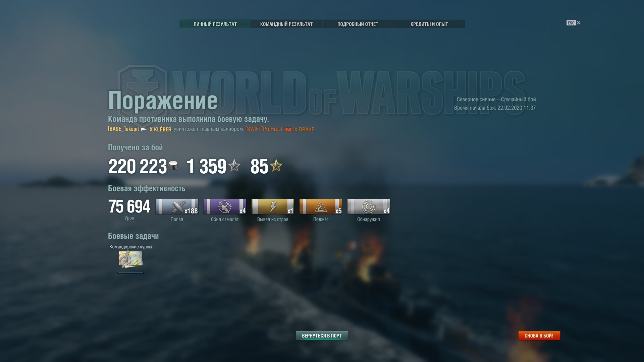
Task: Close the results screen with ESC X
Action: [x=574, y=23]
